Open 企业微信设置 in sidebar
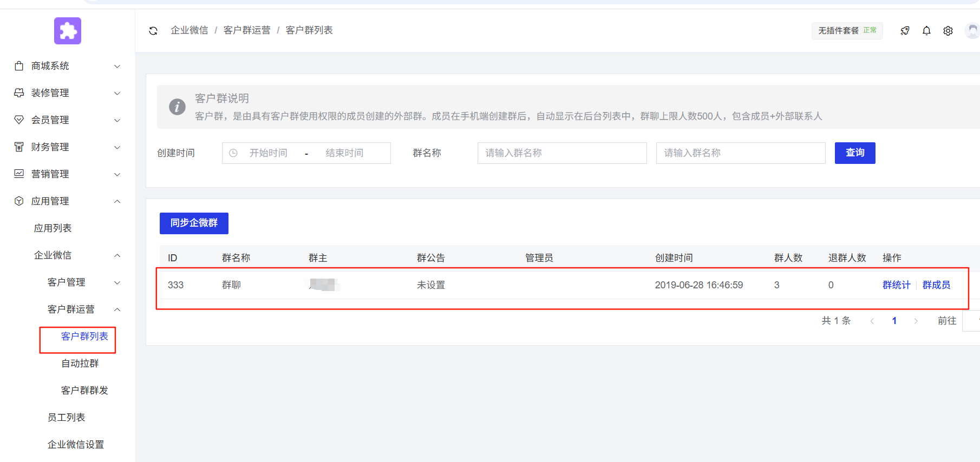980x462 pixels. 76,445
